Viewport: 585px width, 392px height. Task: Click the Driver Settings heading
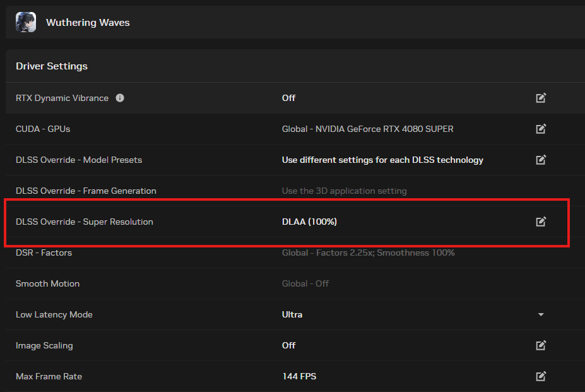pyautogui.click(x=52, y=66)
